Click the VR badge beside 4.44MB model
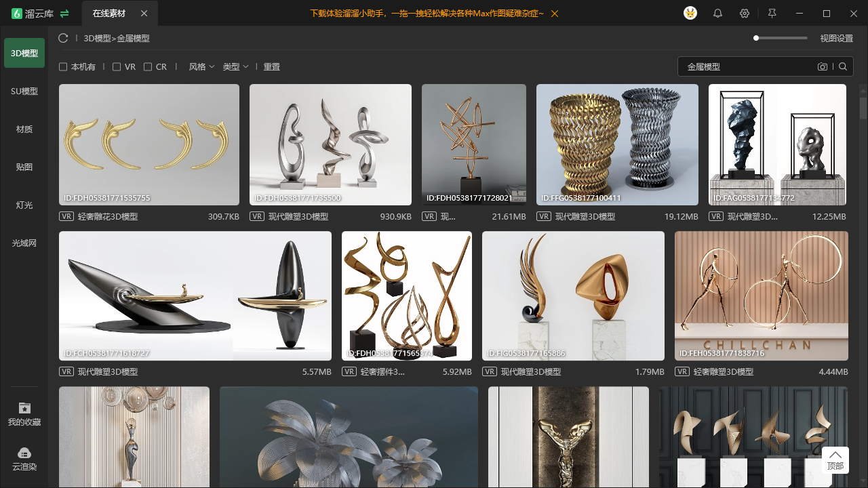The height and width of the screenshot is (488, 868). [682, 372]
